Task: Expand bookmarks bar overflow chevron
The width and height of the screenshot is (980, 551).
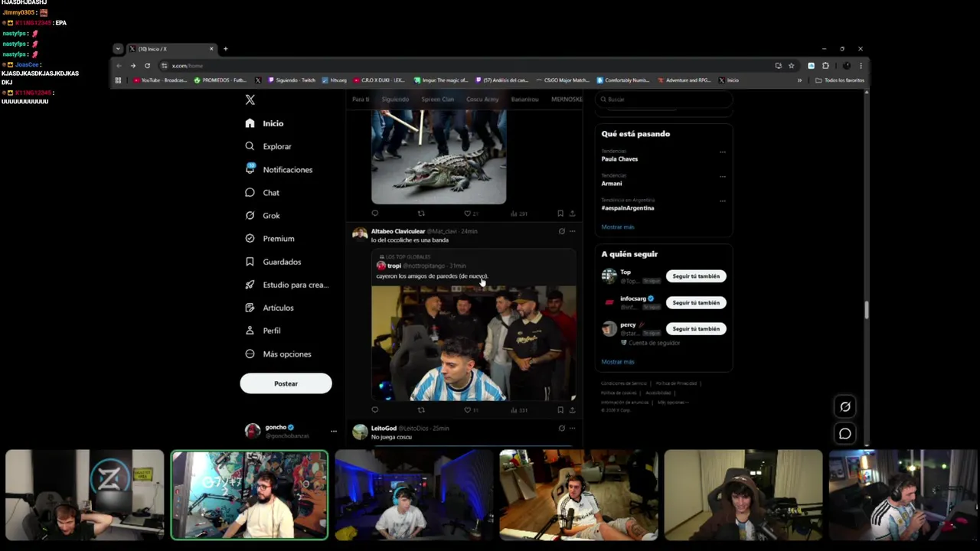Action: (799, 80)
